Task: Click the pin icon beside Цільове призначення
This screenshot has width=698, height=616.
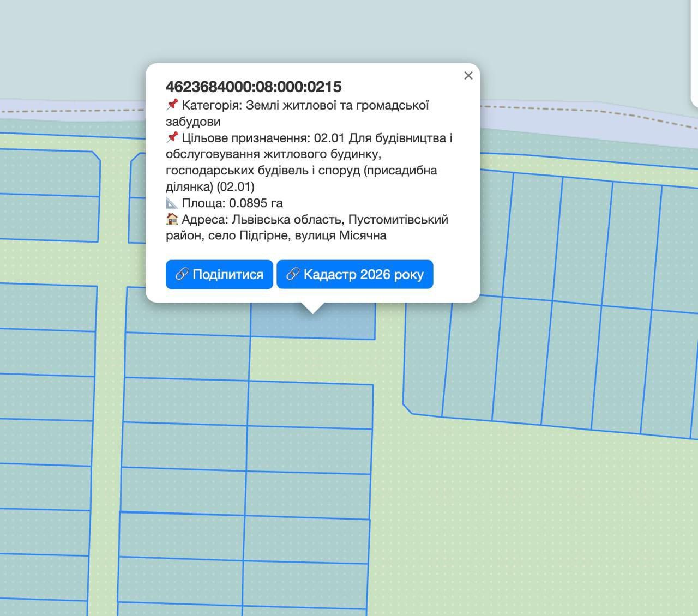Action: (172, 137)
